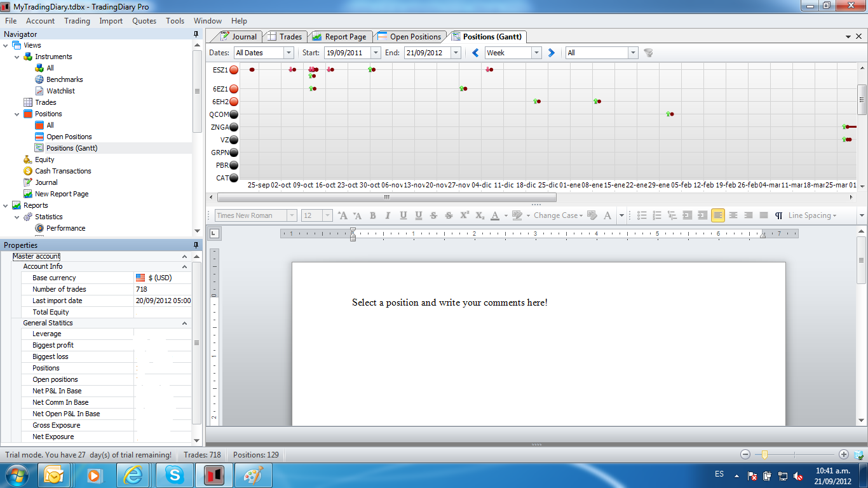Open the Change Case dropdown
The width and height of the screenshot is (868, 488).
559,215
